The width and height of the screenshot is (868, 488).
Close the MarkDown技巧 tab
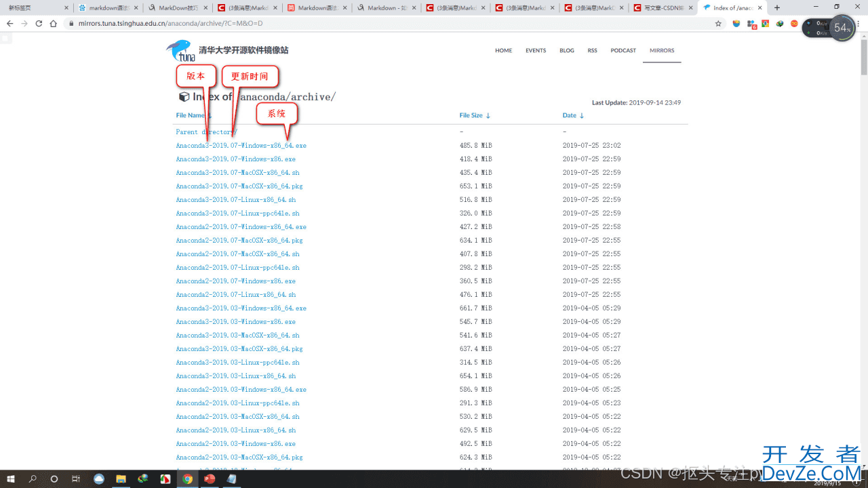point(204,8)
